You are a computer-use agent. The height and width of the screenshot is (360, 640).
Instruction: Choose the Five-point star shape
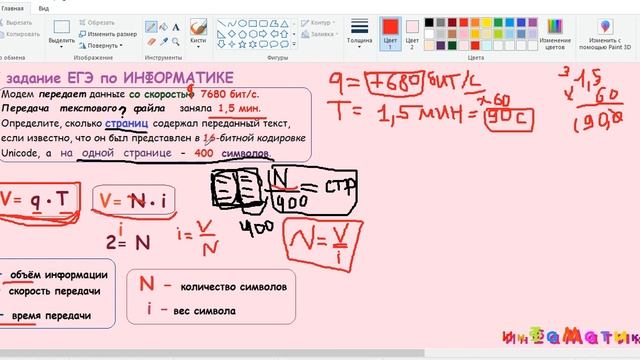click(242, 44)
